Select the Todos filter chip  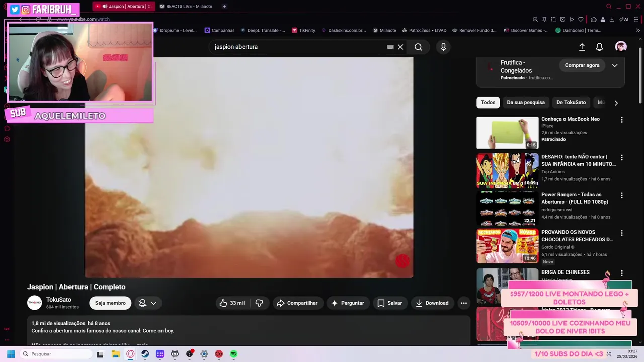[488, 102]
